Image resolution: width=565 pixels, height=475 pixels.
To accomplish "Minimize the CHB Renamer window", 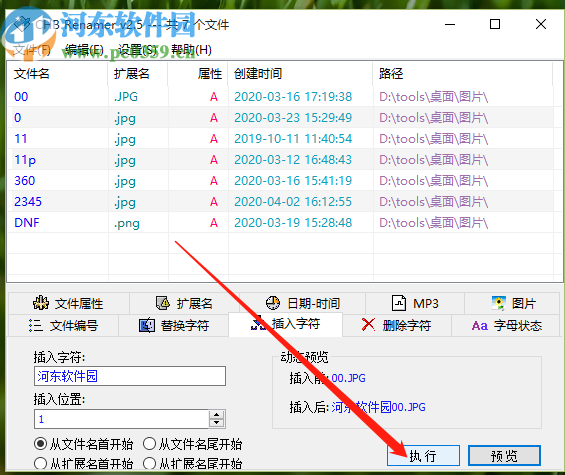I will [450, 24].
